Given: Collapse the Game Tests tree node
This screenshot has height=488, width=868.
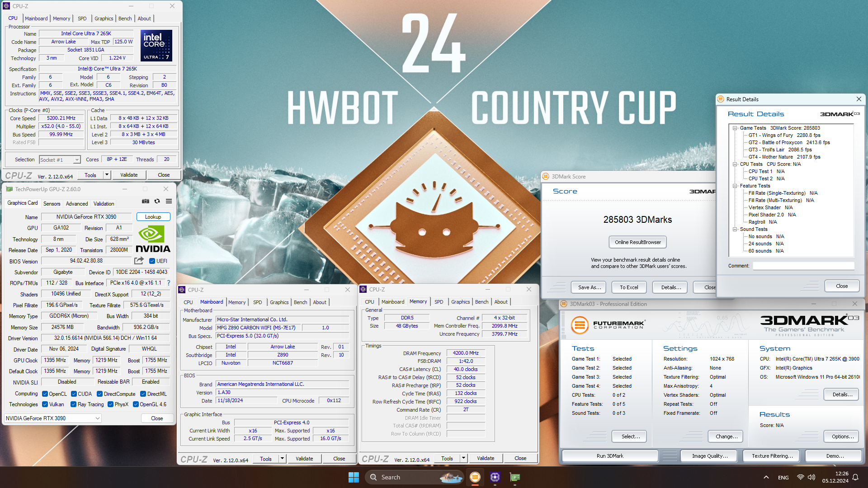Looking at the screenshot, I should pyautogui.click(x=735, y=128).
